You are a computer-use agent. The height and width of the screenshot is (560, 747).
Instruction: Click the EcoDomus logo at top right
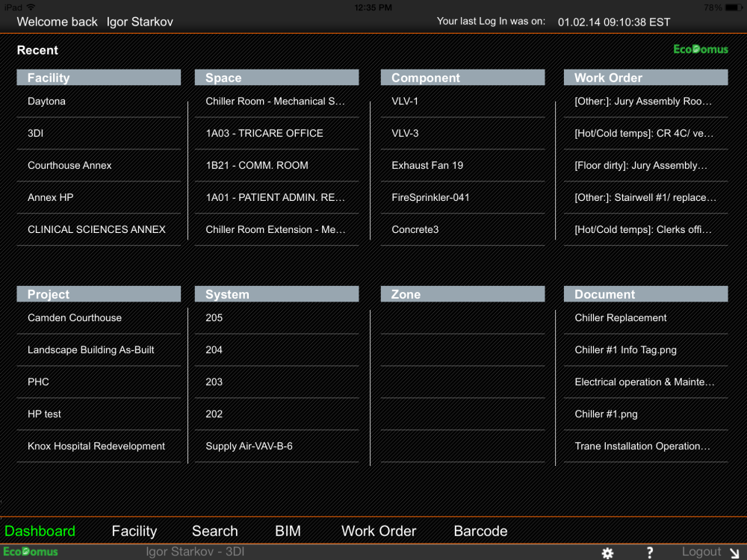(x=700, y=49)
